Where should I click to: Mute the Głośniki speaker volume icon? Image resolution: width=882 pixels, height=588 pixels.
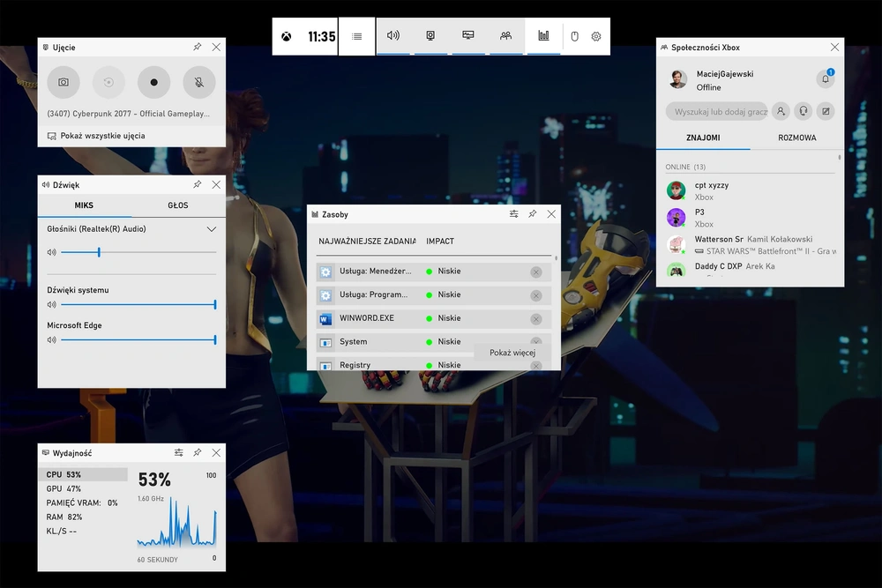[x=52, y=252]
